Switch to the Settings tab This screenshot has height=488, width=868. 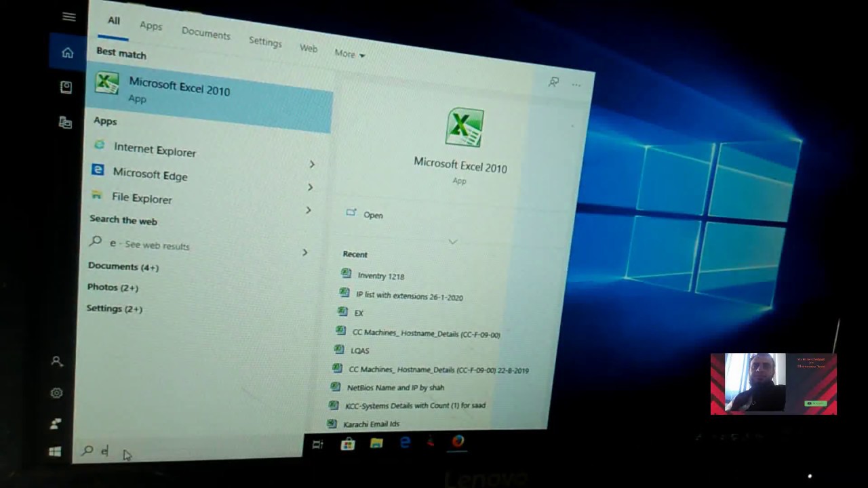point(265,41)
